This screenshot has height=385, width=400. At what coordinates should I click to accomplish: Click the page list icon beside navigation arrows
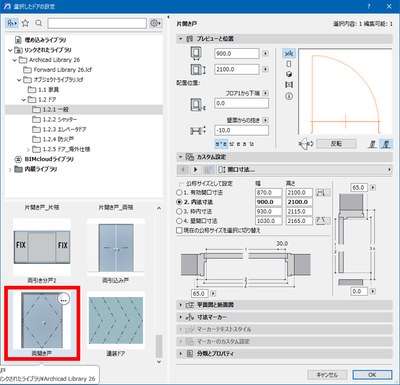click(209, 170)
